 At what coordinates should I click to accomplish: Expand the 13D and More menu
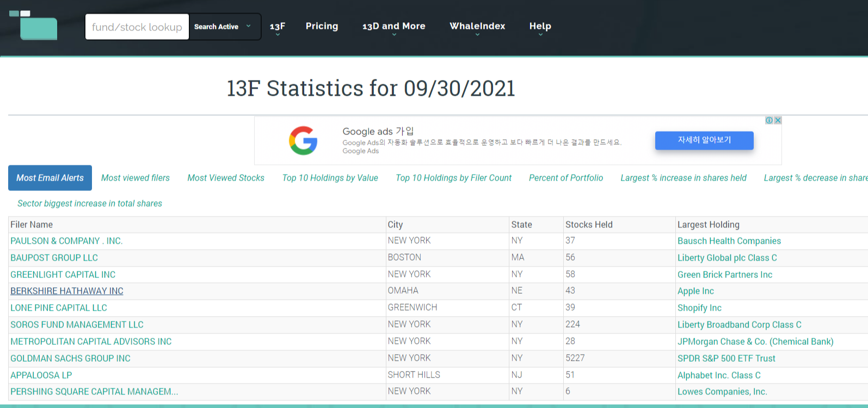click(394, 27)
